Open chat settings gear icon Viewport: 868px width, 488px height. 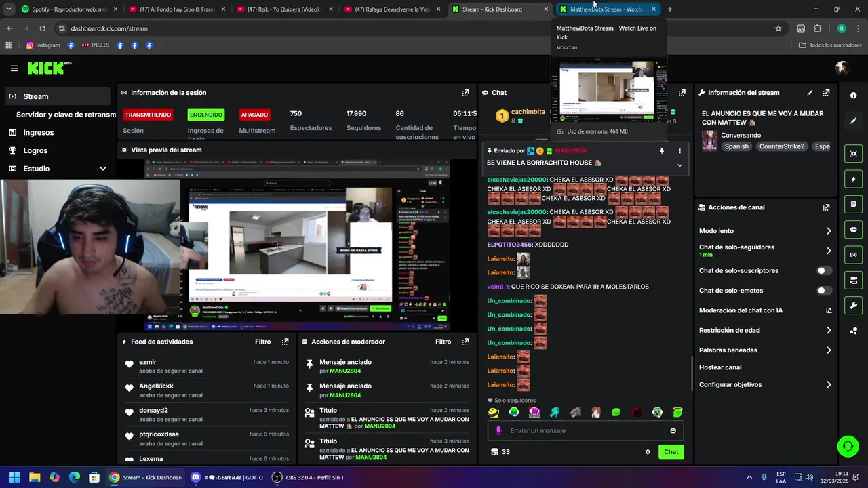tap(648, 452)
